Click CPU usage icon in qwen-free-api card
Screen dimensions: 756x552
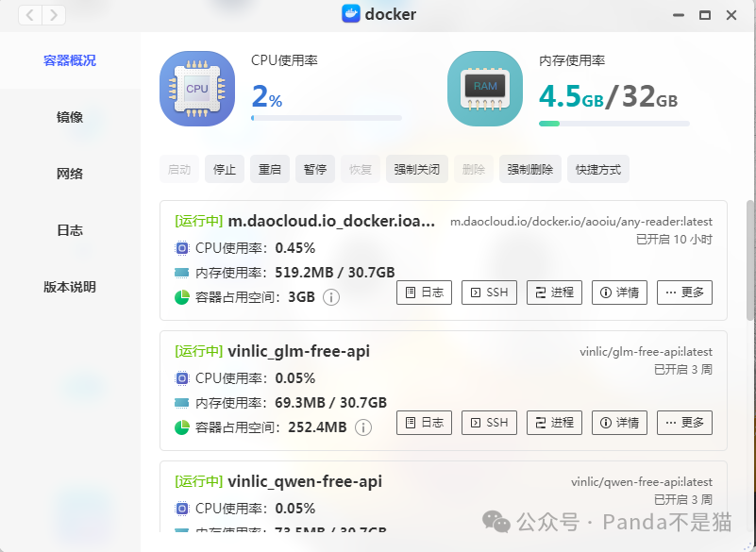(x=182, y=509)
